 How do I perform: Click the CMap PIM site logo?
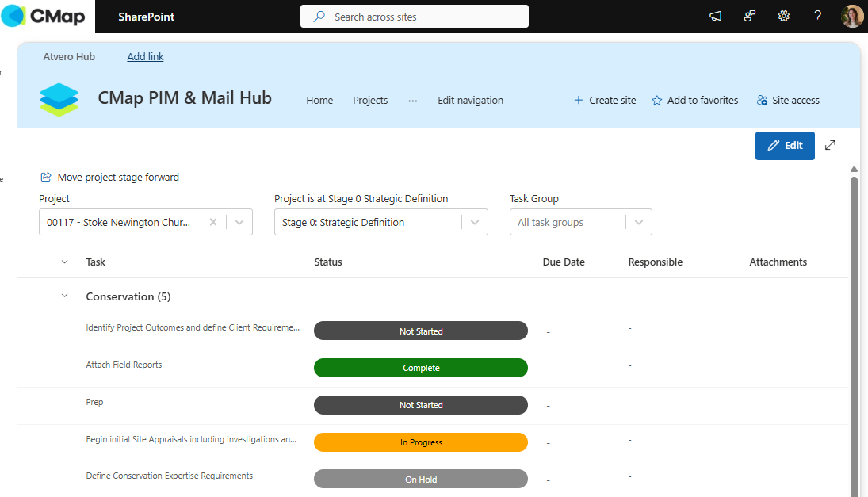pos(59,100)
